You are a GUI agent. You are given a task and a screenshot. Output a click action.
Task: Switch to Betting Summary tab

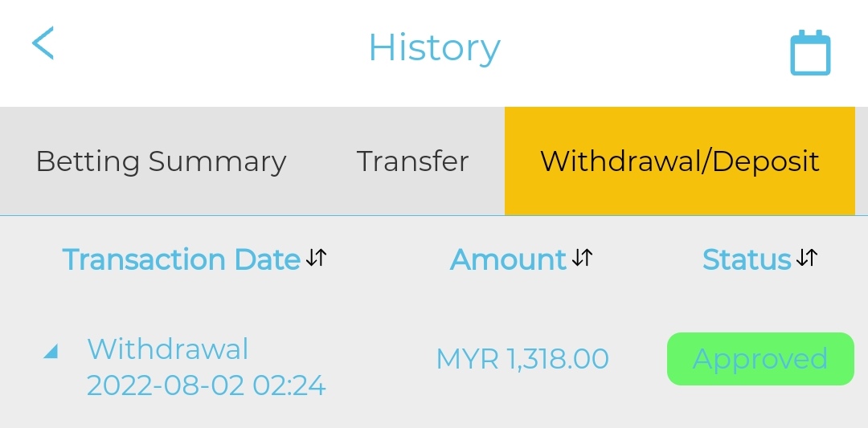click(161, 161)
